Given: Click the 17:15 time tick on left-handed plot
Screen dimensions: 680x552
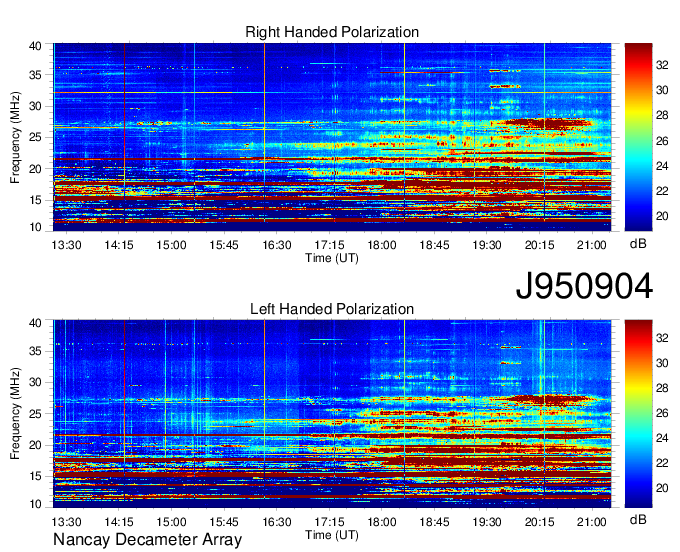Looking at the screenshot, I should (x=329, y=522).
